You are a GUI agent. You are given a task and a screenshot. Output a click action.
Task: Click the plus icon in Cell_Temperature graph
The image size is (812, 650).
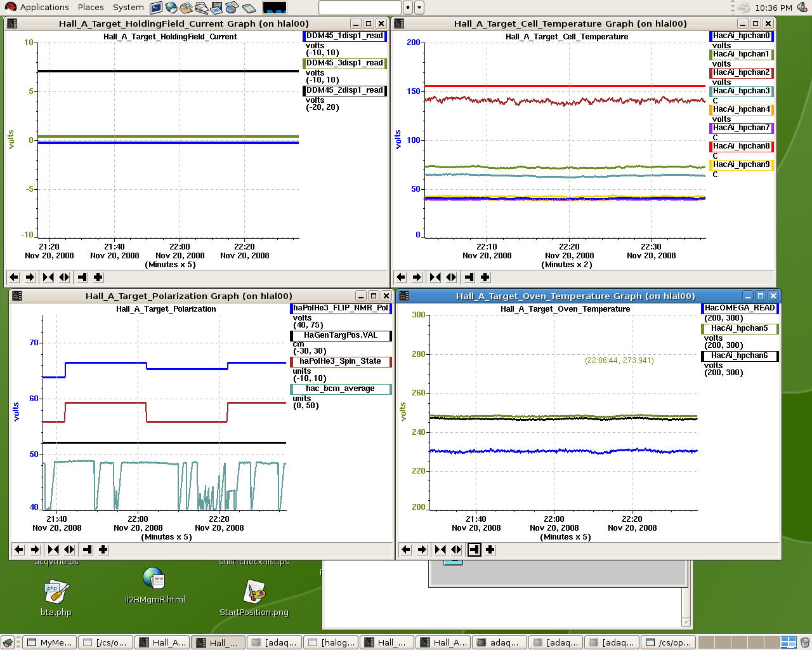pyautogui.click(x=485, y=277)
